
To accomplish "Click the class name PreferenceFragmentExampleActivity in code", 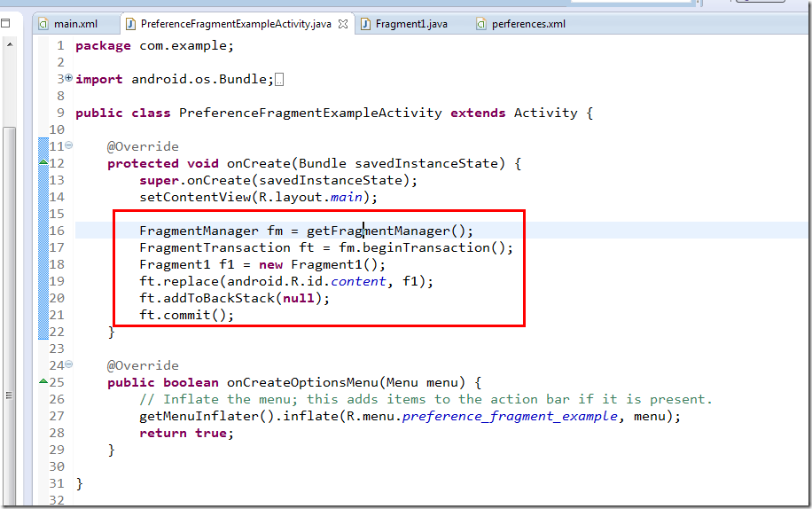I will 310,113.
